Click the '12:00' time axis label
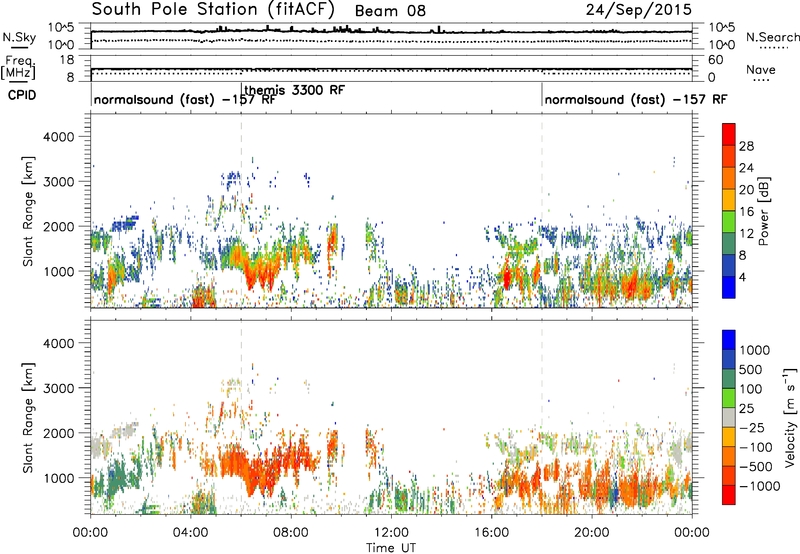This screenshot has width=800, height=554. [391, 533]
